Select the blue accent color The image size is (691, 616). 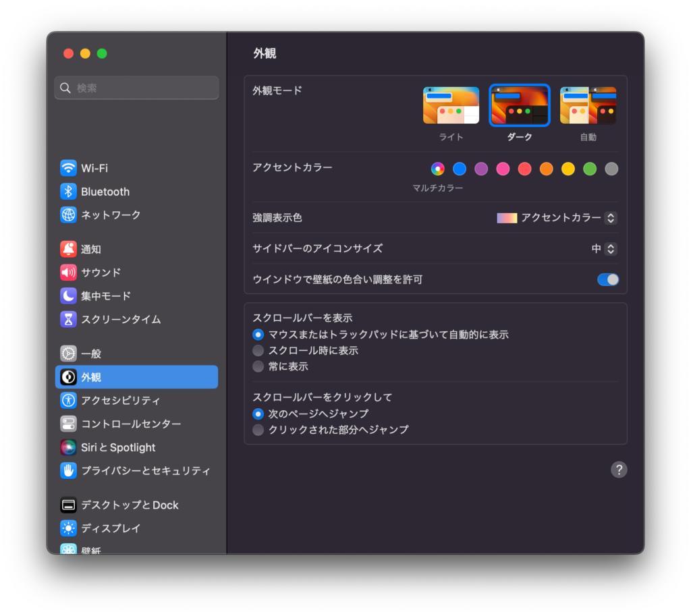point(459,169)
